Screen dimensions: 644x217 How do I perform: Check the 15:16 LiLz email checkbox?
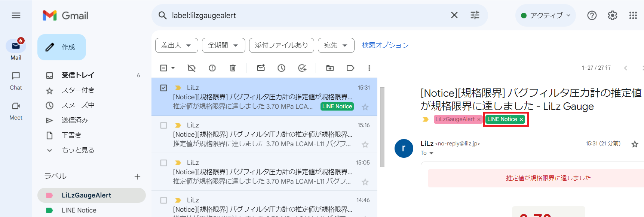pos(163,125)
